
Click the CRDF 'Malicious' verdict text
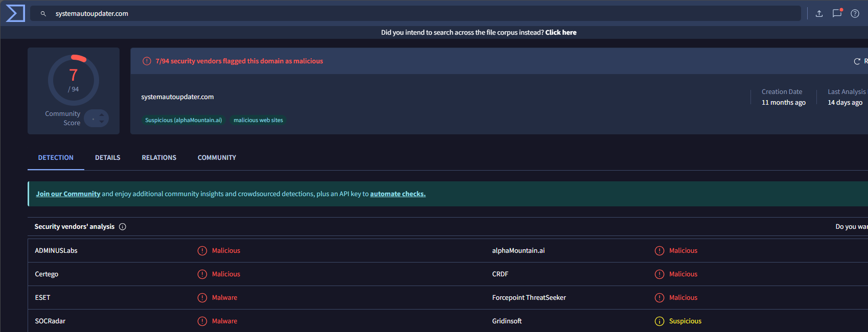683,274
